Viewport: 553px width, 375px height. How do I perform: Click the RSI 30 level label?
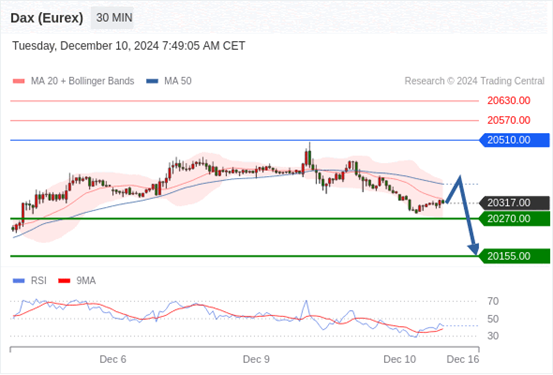point(493,336)
